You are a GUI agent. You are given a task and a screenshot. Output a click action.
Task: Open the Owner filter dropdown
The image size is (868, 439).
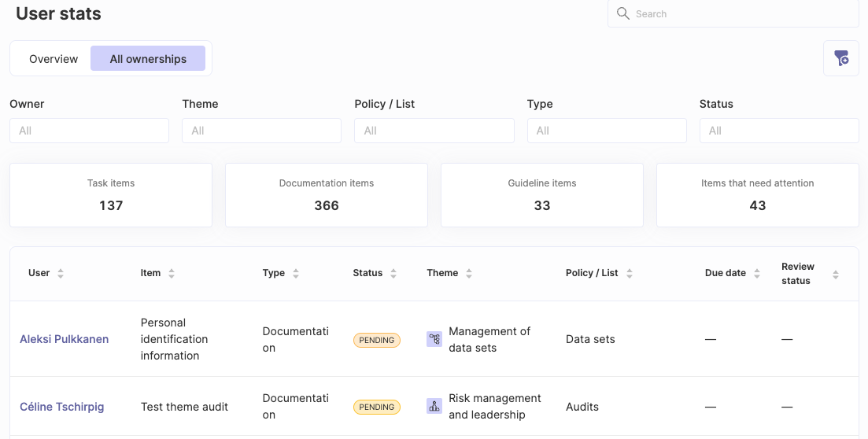pos(89,131)
